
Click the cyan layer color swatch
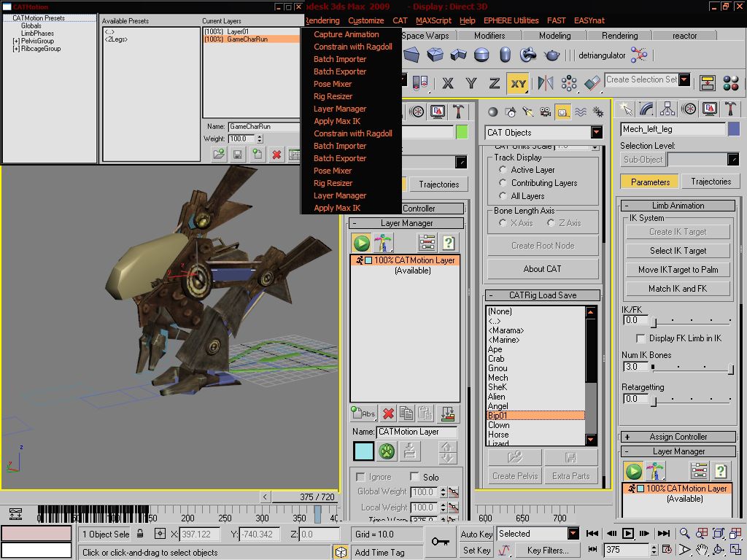point(363,451)
